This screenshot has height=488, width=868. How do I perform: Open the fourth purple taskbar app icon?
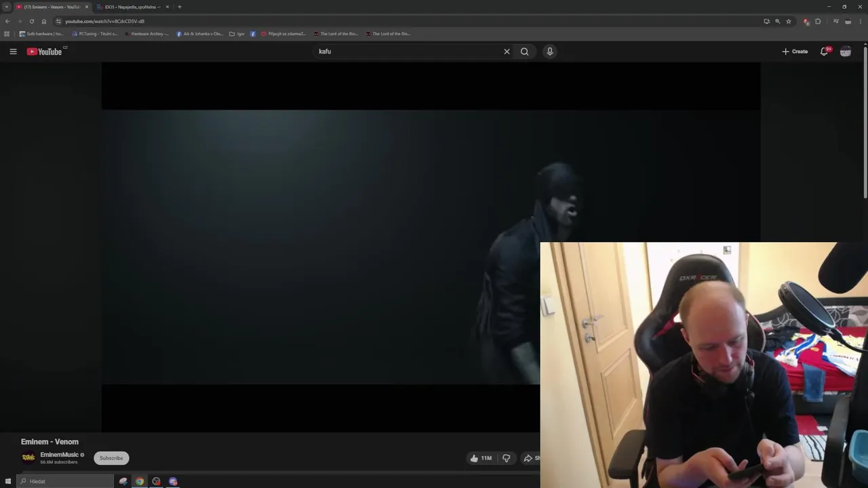click(173, 481)
